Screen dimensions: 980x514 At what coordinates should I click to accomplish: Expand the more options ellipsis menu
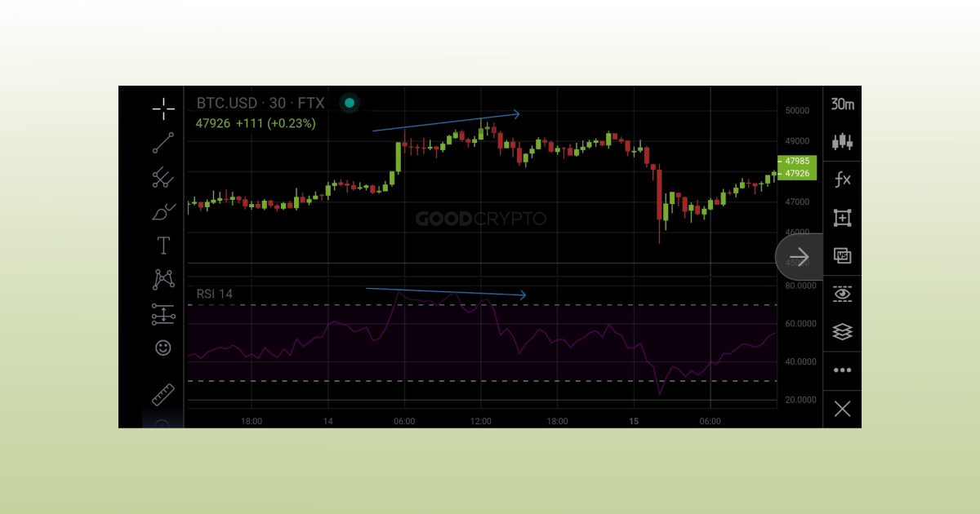click(842, 370)
